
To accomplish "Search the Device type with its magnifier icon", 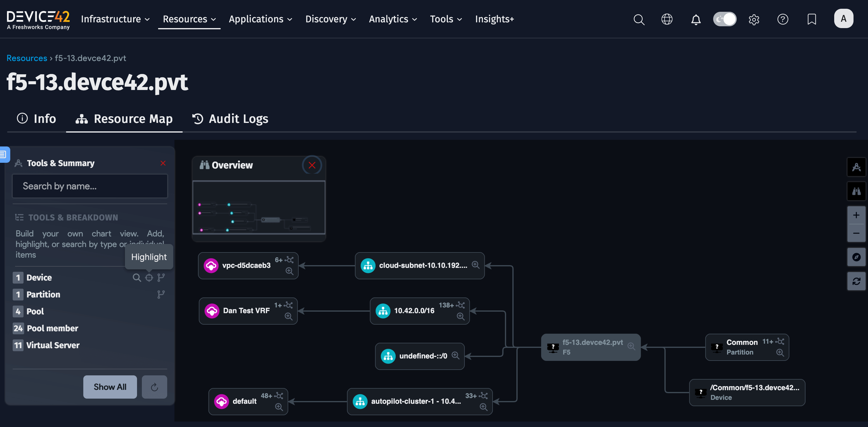I will (137, 277).
